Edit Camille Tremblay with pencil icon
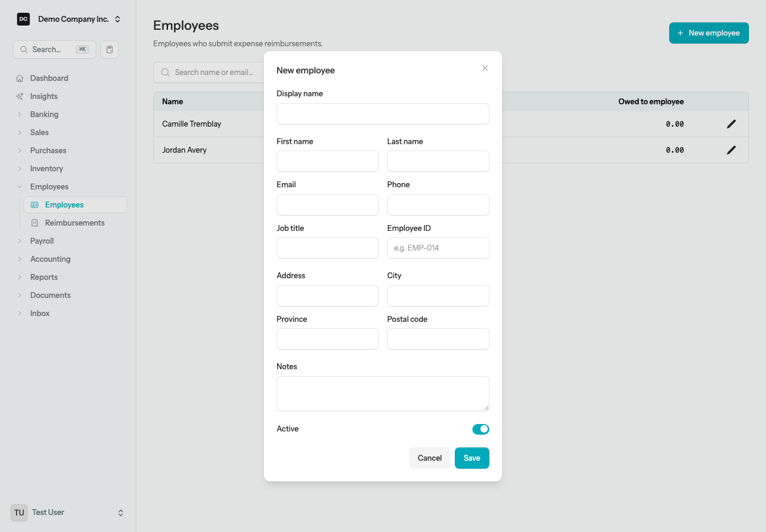Screen dimensions: 766x532 731,124
